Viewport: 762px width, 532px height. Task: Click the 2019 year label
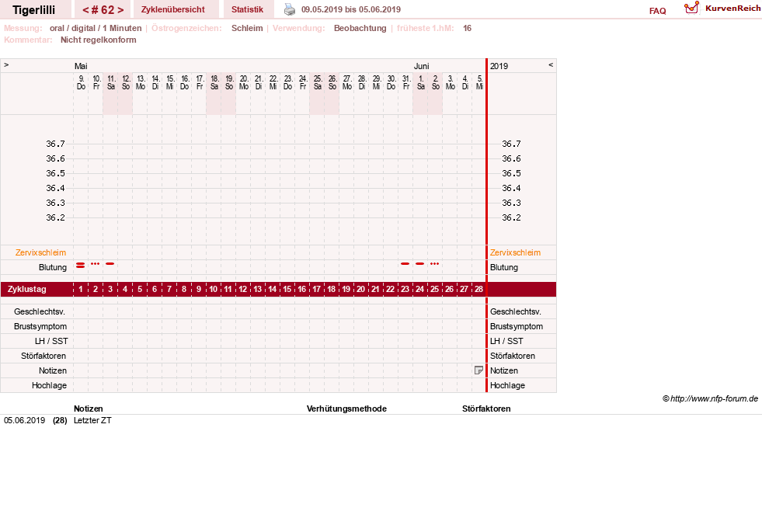pyautogui.click(x=499, y=66)
